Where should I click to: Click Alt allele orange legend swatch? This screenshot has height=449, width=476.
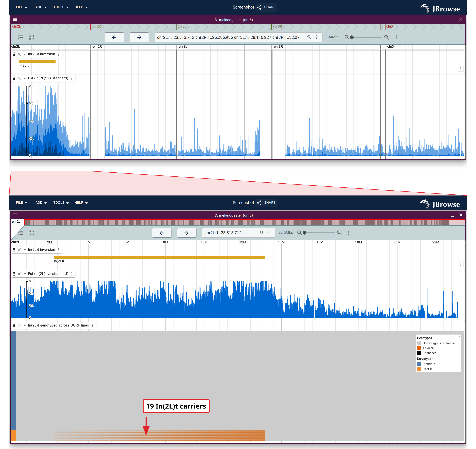click(x=419, y=348)
